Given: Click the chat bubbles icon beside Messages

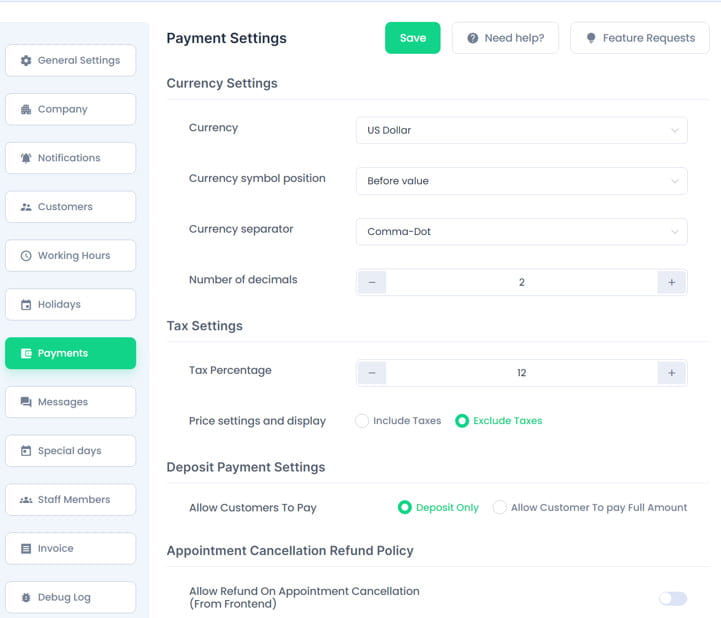Looking at the screenshot, I should 26,402.
